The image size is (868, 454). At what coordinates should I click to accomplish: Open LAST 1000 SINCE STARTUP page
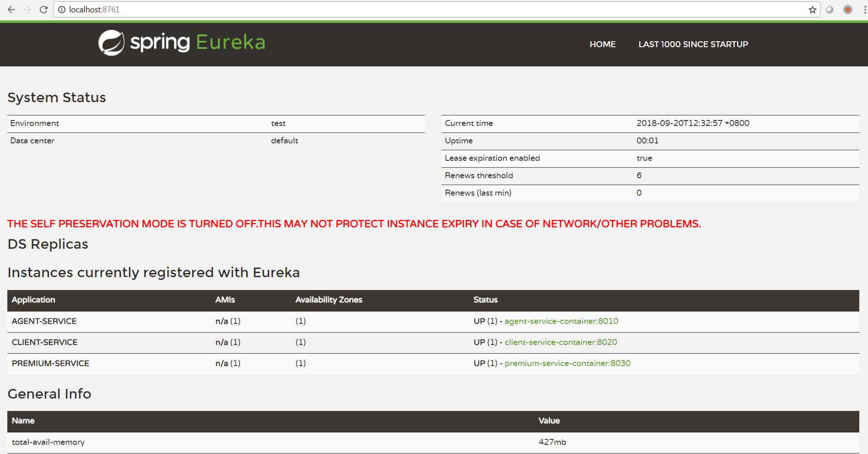693,44
